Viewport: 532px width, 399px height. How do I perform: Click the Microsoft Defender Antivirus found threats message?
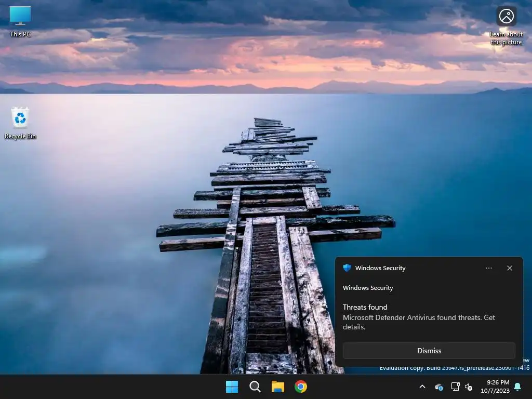click(x=419, y=322)
